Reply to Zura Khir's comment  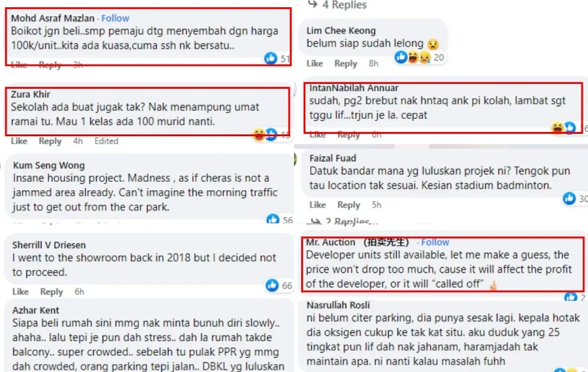50,141
